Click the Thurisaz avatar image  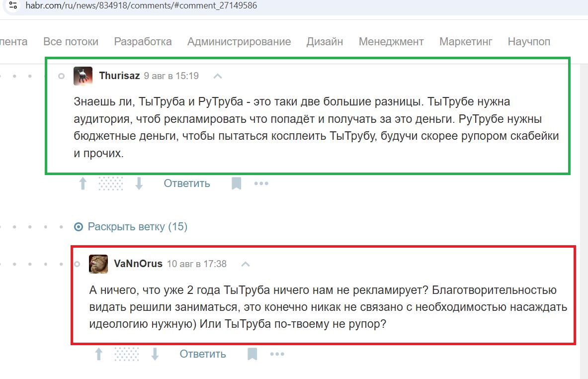click(x=83, y=76)
